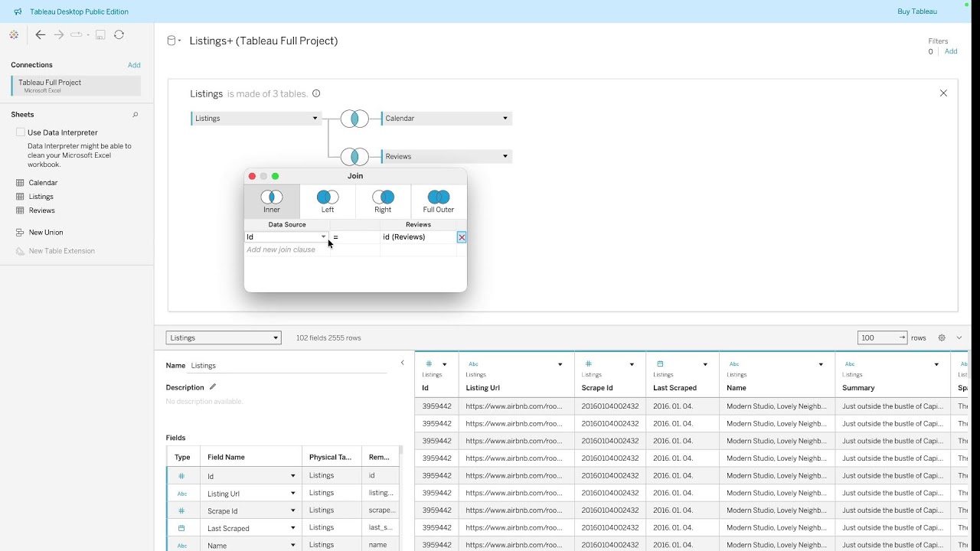Viewport: 980px width, 551px height.
Task: Open the Listings table dropdown on the join canvas
Action: pyautogui.click(x=315, y=119)
